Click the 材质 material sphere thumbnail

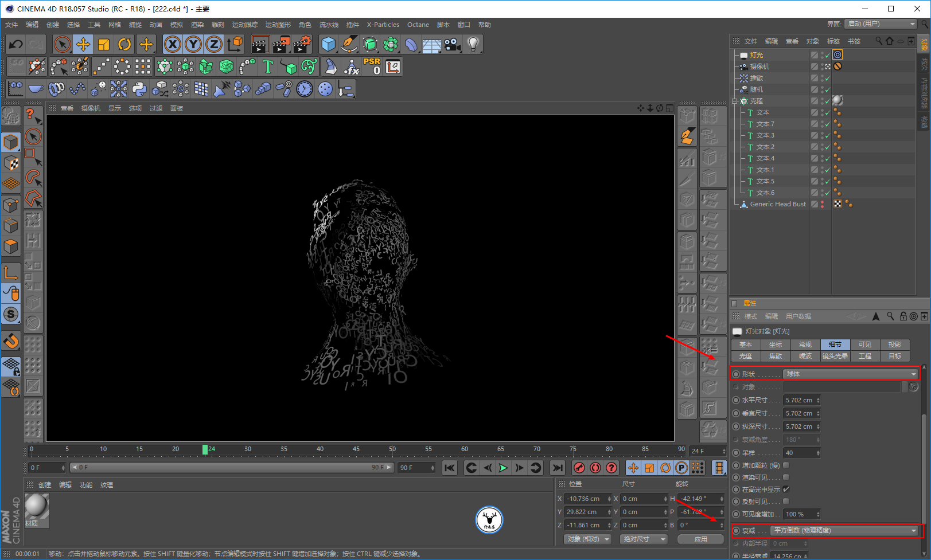click(37, 506)
